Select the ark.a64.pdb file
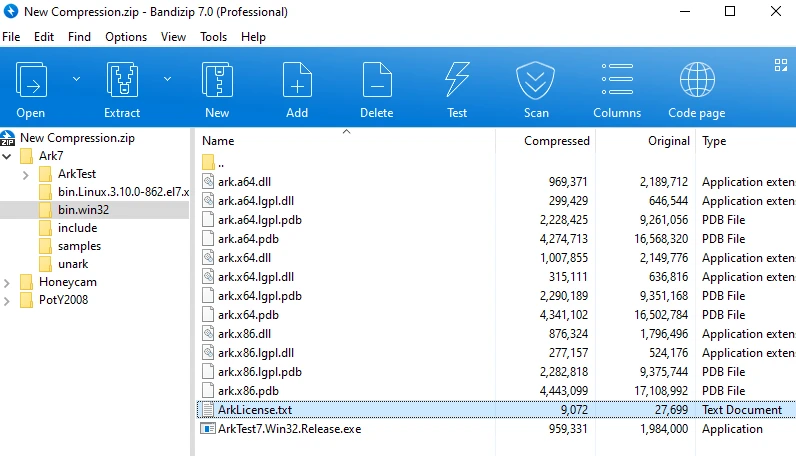The height and width of the screenshot is (456, 796). coord(248,239)
